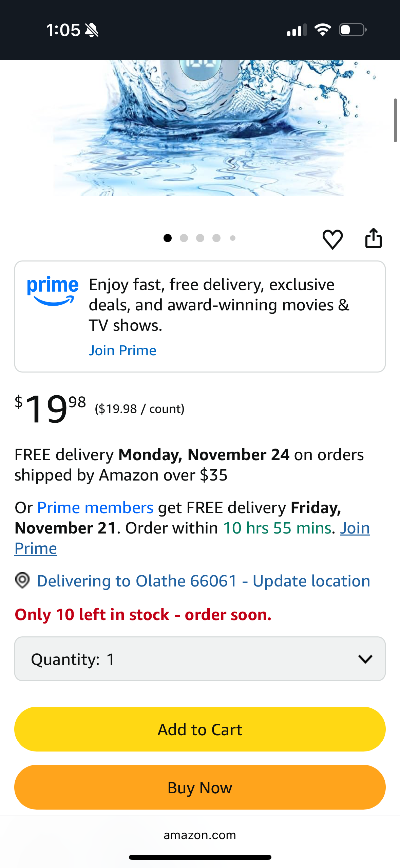
Task: Select the third image carousel dot
Action: (200, 238)
